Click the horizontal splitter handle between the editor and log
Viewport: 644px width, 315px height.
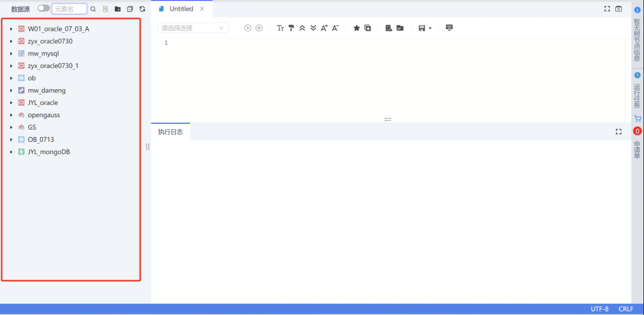(x=388, y=119)
